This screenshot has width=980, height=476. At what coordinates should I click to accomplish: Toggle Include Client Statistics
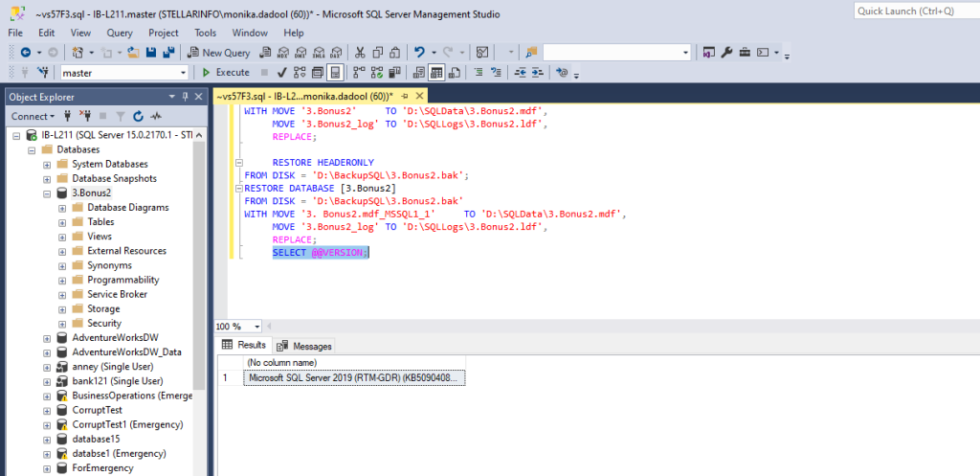(x=394, y=73)
